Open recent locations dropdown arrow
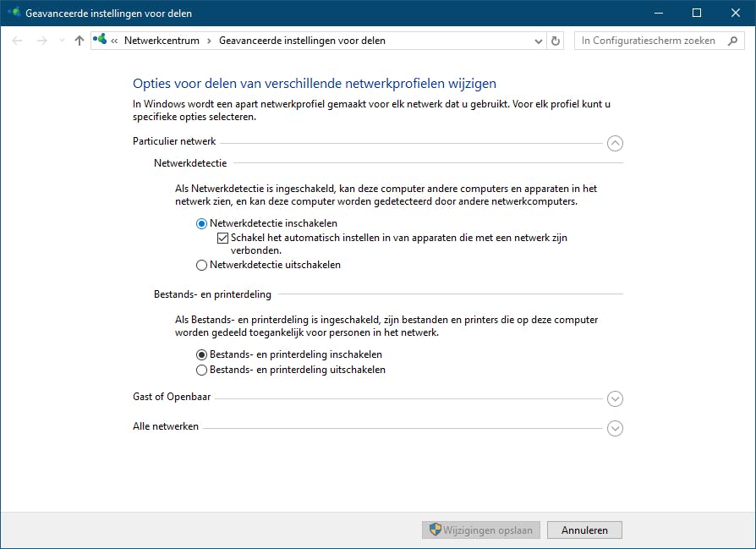756x549 pixels. pyautogui.click(x=62, y=41)
